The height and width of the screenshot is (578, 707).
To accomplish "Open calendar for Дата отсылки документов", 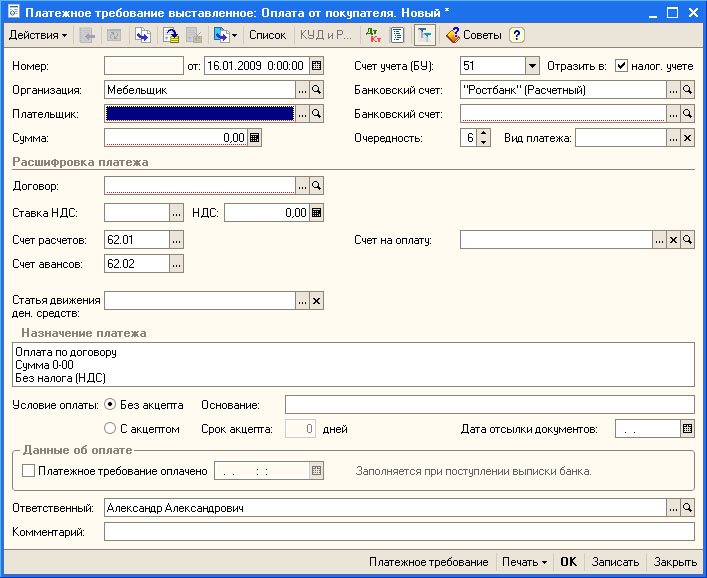I will [x=687, y=429].
